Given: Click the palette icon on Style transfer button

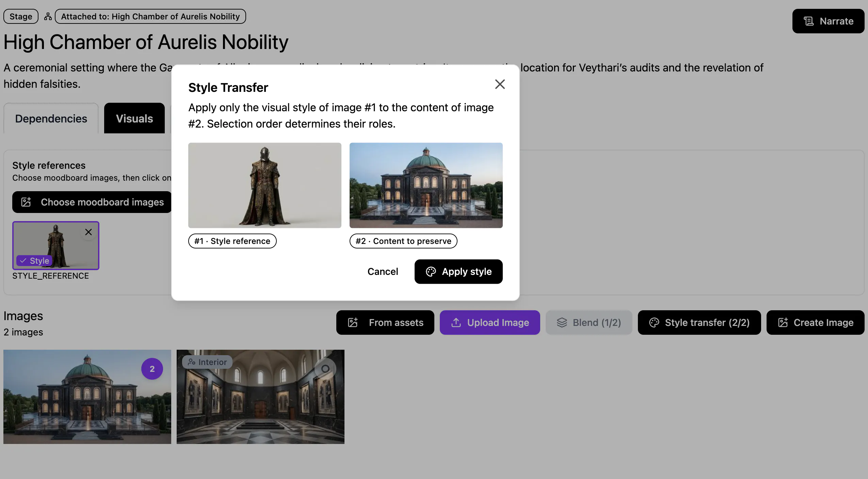Looking at the screenshot, I should (654, 323).
